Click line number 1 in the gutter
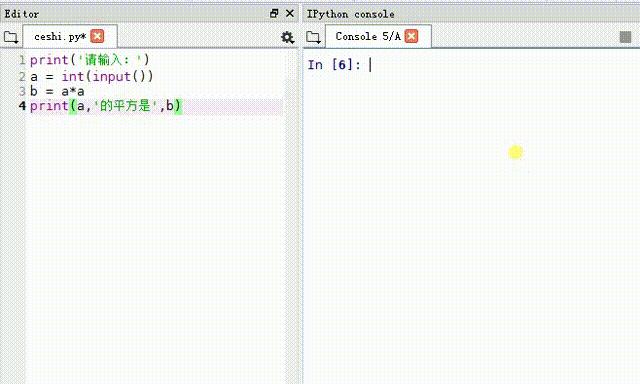This screenshot has width=640, height=384. point(22,60)
